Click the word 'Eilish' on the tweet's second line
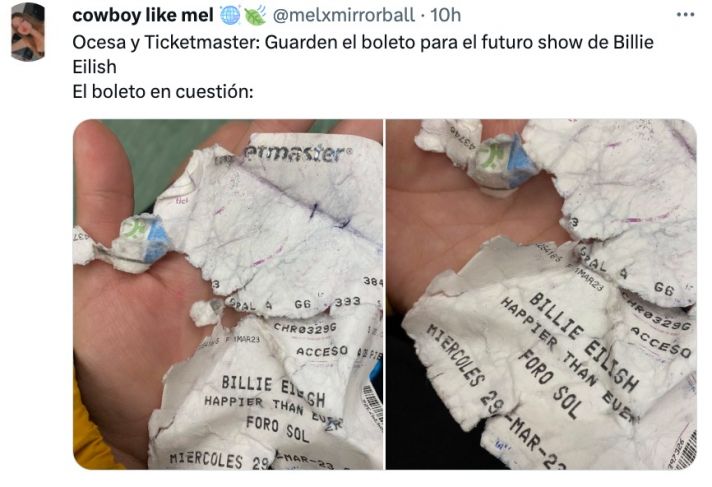This screenshot has width=712, height=487. click(x=94, y=67)
